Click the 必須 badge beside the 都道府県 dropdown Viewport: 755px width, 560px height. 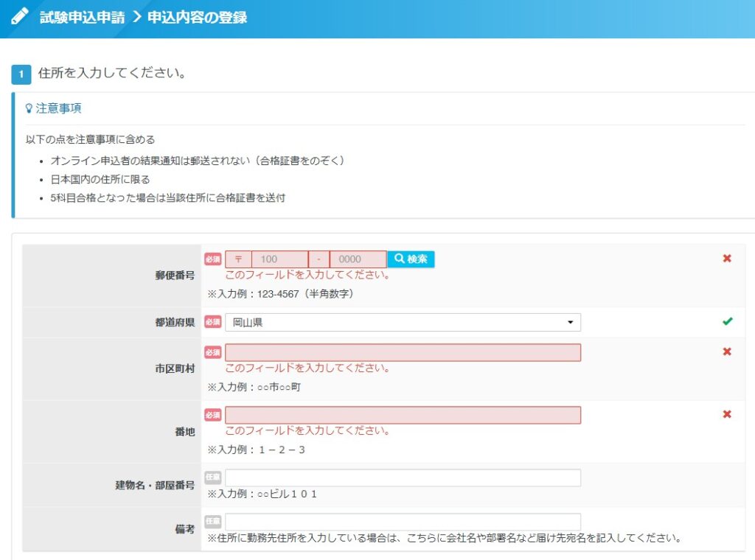tap(212, 322)
